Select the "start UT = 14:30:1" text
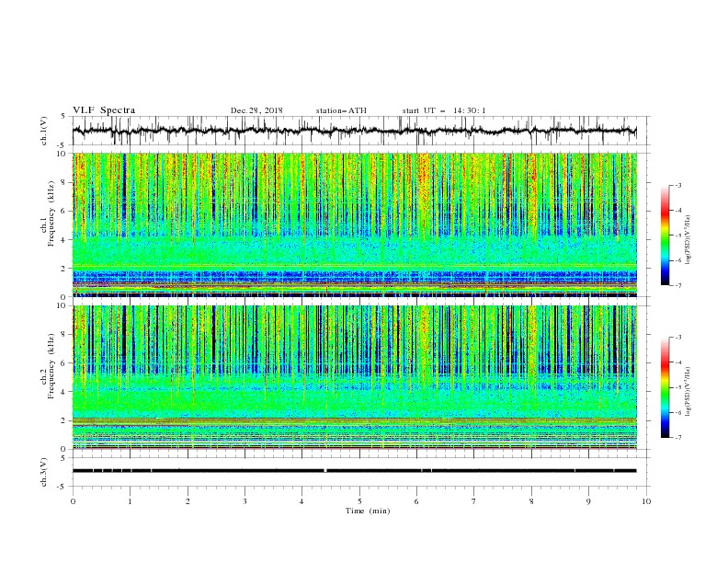The height and width of the screenshot is (563, 728). [444, 110]
